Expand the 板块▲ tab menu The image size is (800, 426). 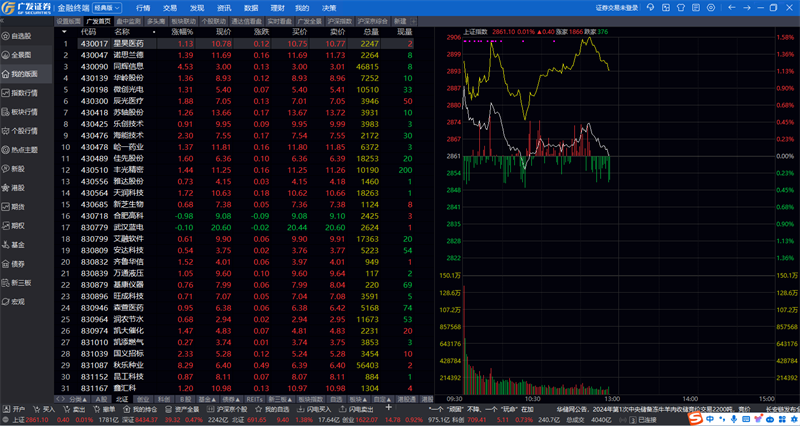[x=357, y=399]
